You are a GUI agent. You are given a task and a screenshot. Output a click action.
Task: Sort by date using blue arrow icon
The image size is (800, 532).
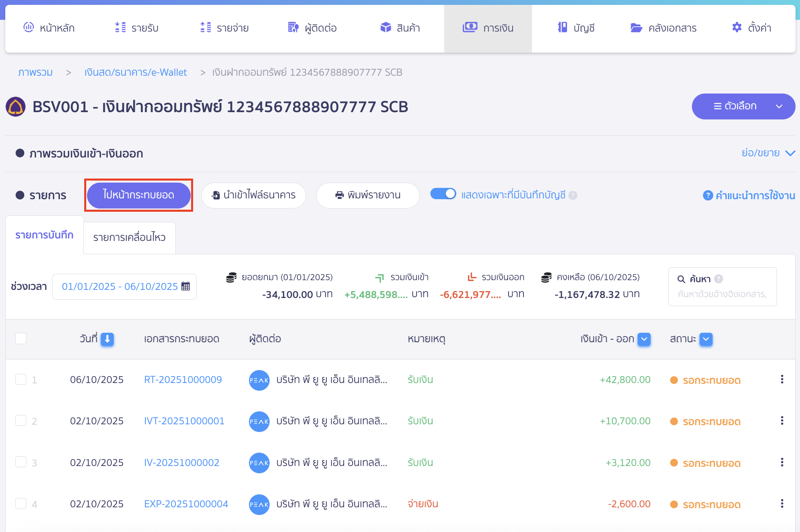(107, 339)
